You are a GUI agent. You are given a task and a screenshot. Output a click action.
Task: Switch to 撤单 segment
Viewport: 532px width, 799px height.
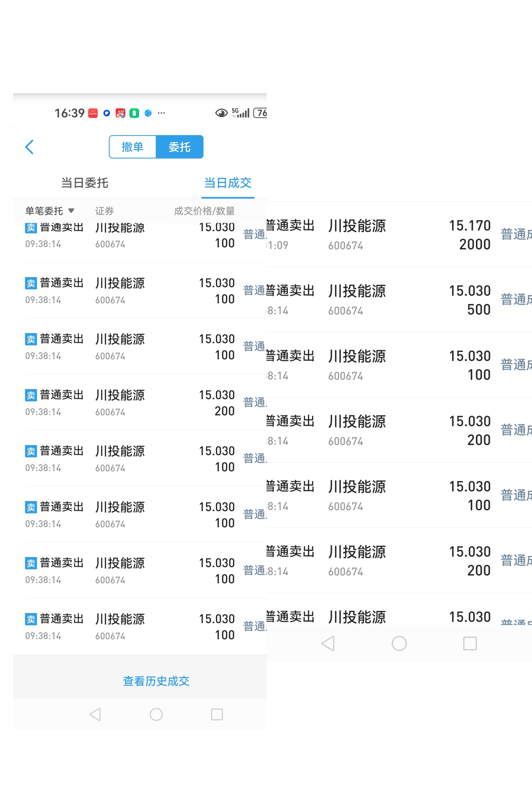coord(133,147)
